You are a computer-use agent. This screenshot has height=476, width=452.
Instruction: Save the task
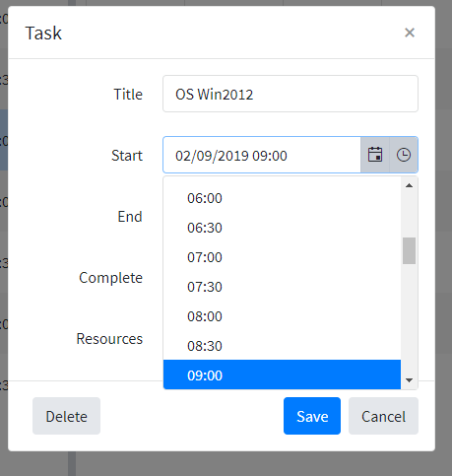pos(312,416)
